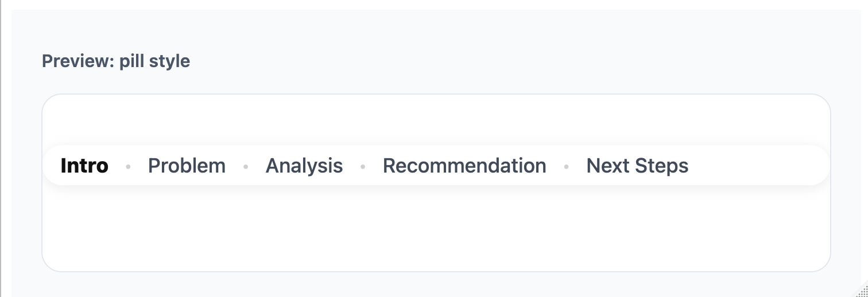The width and height of the screenshot is (868, 297).
Task: Click the dot separating Problem and Analysis
Action: tap(246, 167)
